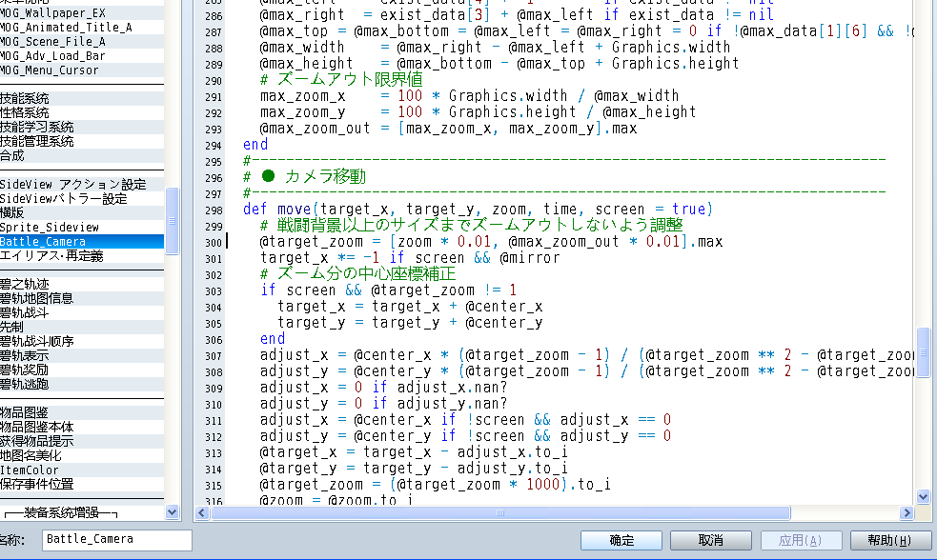This screenshot has width=937, height=560.
Task: Select the MOG_Wallpaper_EX script
Action: pos(82,12)
